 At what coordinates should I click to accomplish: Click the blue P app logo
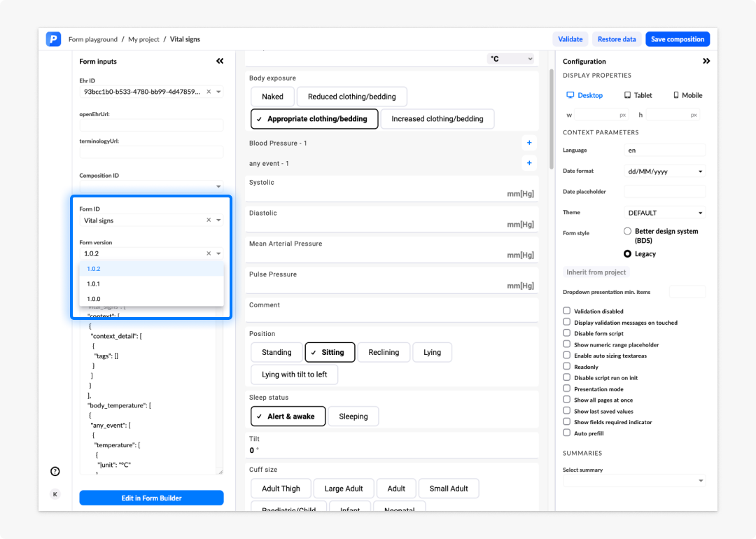(x=53, y=39)
